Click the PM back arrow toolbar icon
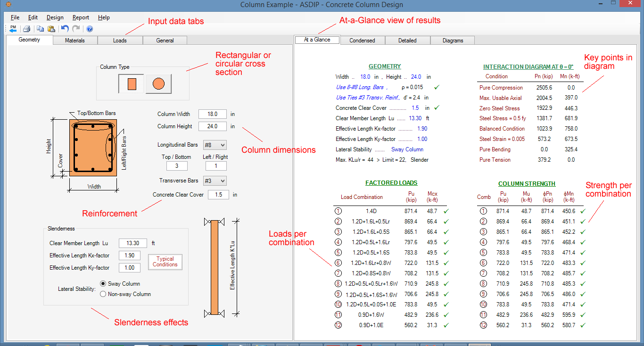Viewport: 644px width, 346px height. 13,28
